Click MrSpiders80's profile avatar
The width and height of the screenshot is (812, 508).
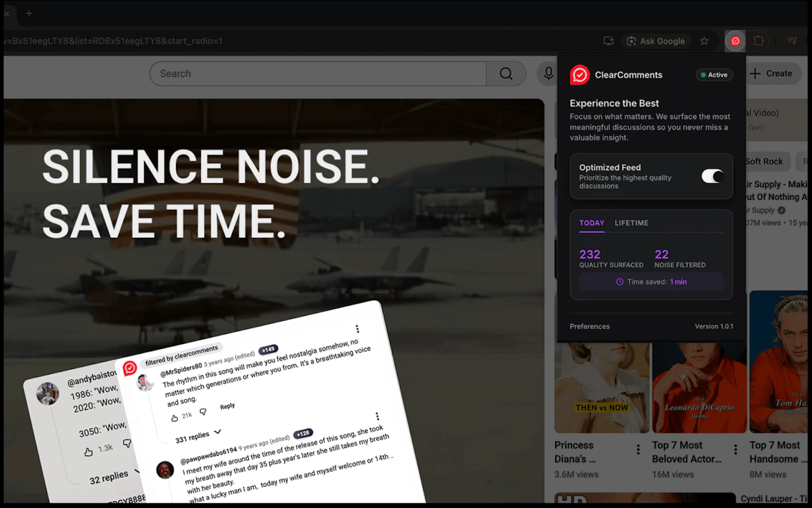point(145,383)
